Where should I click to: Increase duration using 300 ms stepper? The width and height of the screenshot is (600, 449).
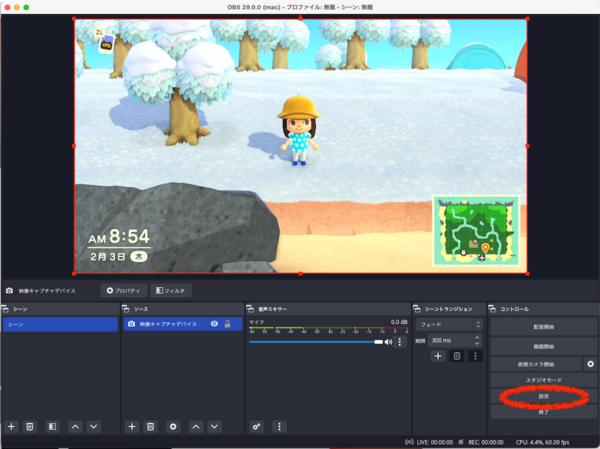click(x=477, y=338)
